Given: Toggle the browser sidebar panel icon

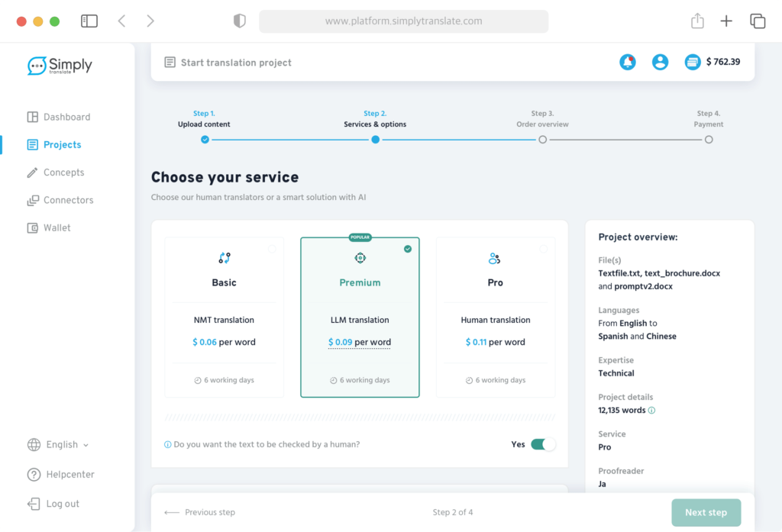Looking at the screenshot, I should pos(89,21).
